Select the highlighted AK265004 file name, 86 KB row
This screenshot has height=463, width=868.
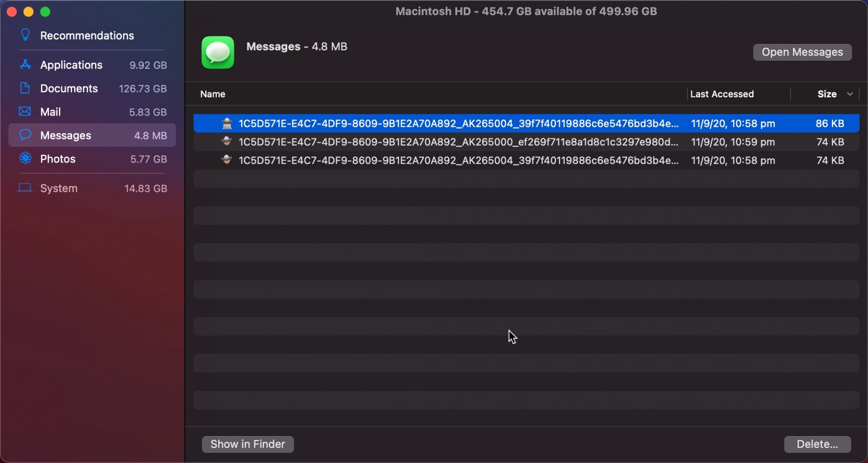click(458, 123)
